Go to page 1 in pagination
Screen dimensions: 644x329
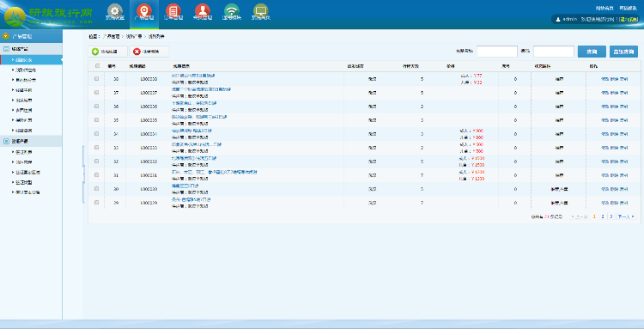[x=594, y=216]
